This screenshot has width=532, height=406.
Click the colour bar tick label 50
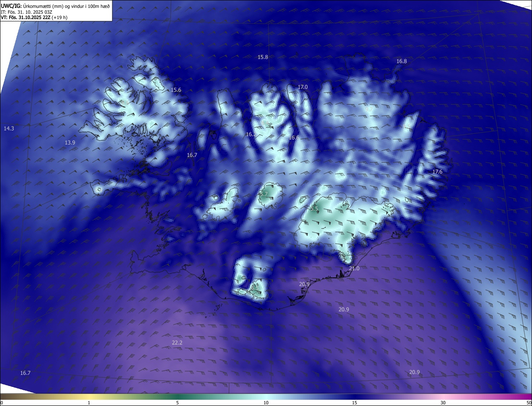click(x=529, y=403)
